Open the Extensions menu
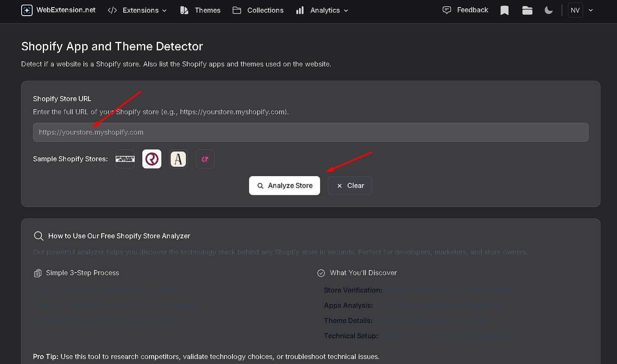 point(137,10)
